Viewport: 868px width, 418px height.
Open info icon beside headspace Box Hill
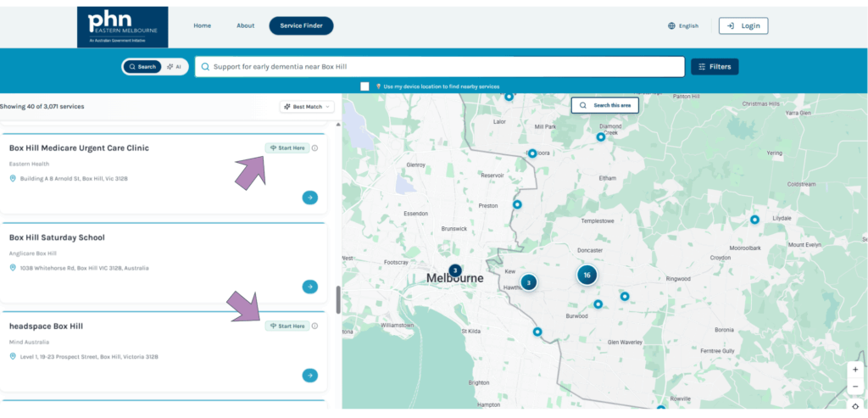pyautogui.click(x=314, y=326)
